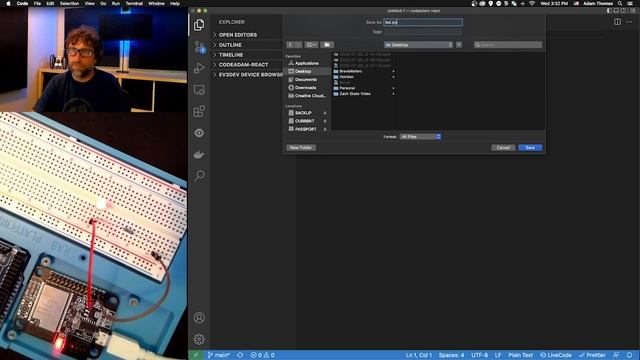Screen dimensions: 640x360
Task: Open the Run and Debug view
Action: tap(199, 68)
